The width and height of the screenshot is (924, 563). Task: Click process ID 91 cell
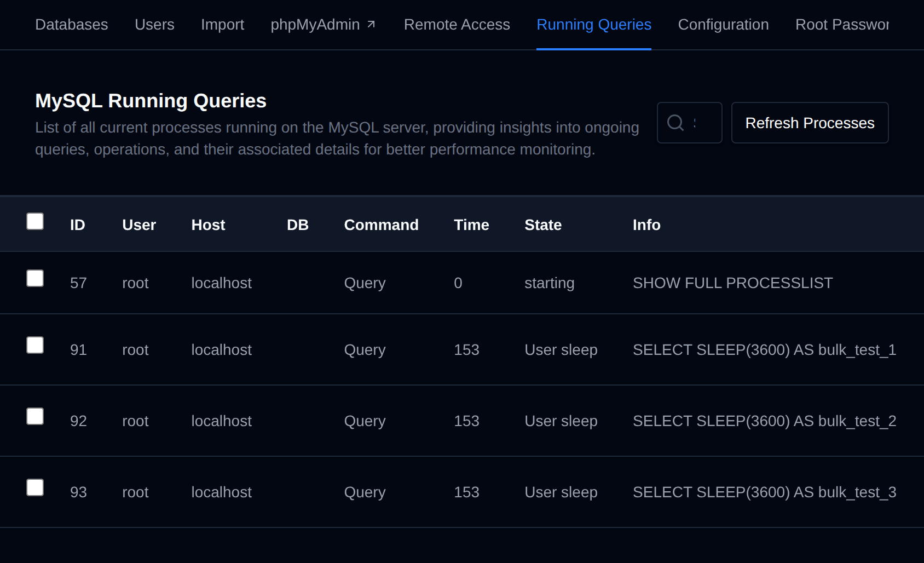point(78,350)
